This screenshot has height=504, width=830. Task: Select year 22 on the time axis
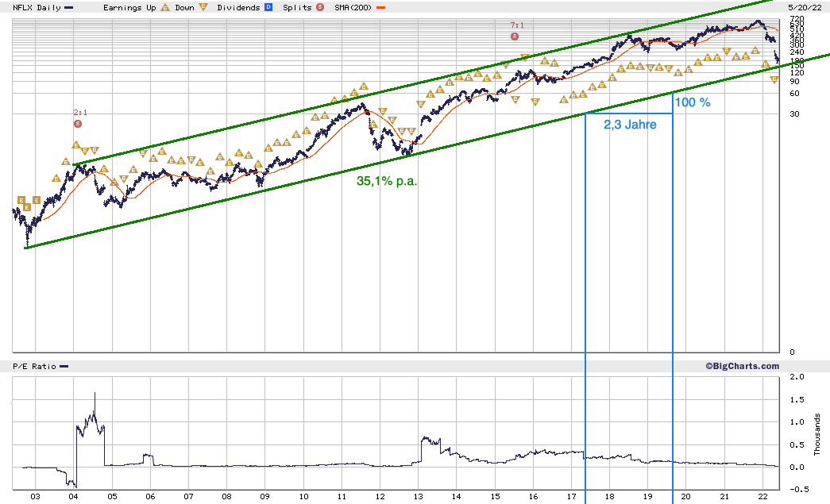point(762,497)
